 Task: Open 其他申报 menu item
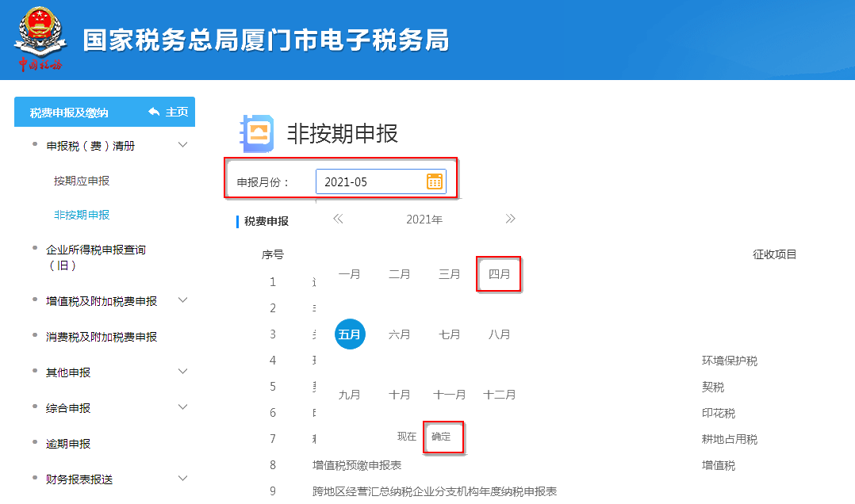pyautogui.click(x=68, y=372)
